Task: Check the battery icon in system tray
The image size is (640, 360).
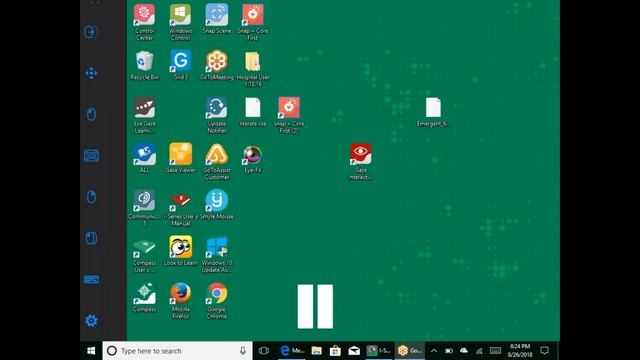Action: click(x=449, y=351)
